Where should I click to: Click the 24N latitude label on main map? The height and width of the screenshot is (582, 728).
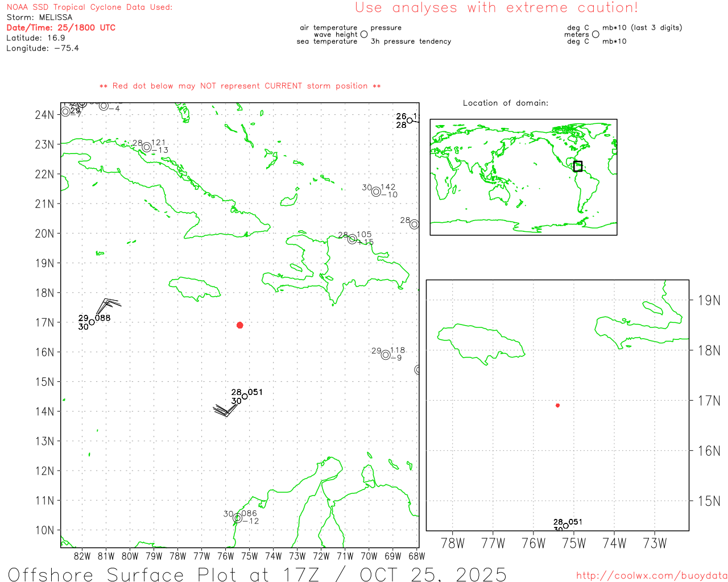click(x=44, y=115)
